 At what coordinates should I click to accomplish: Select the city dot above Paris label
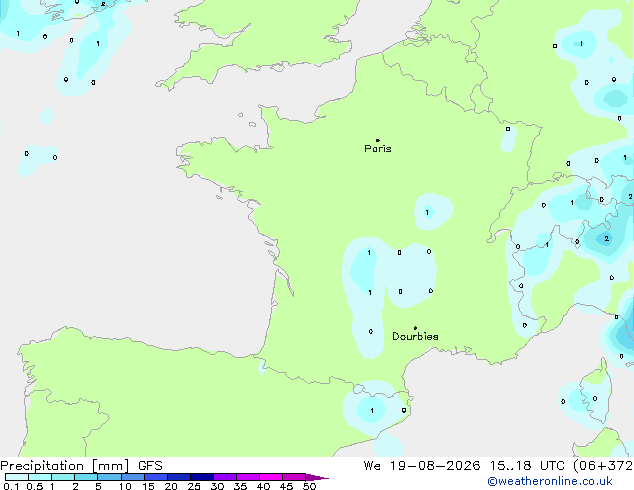(x=378, y=140)
